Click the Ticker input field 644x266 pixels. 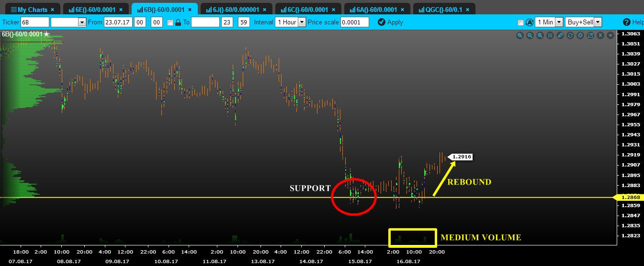(x=35, y=22)
